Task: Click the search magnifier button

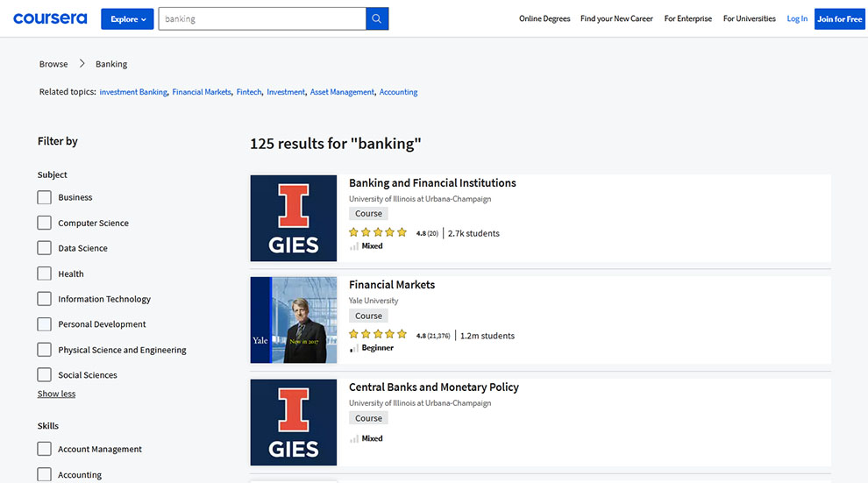Action: (377, 18)
